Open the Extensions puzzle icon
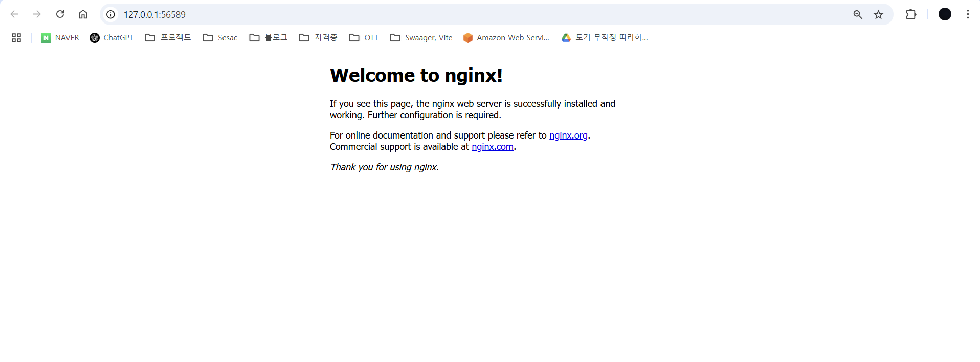Image resolution: width=980 pixels, height=362 pixels. (x=911, y=14)
